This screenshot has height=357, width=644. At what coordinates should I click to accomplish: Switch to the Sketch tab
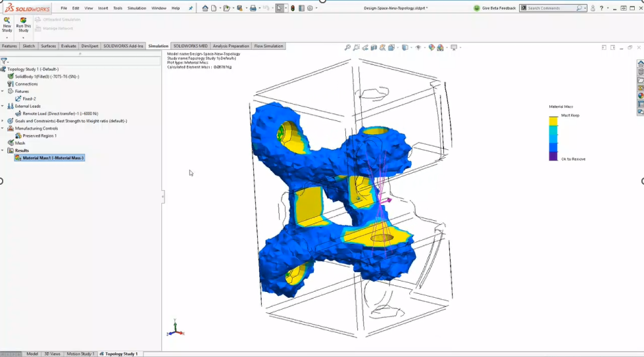pos(29,46)
